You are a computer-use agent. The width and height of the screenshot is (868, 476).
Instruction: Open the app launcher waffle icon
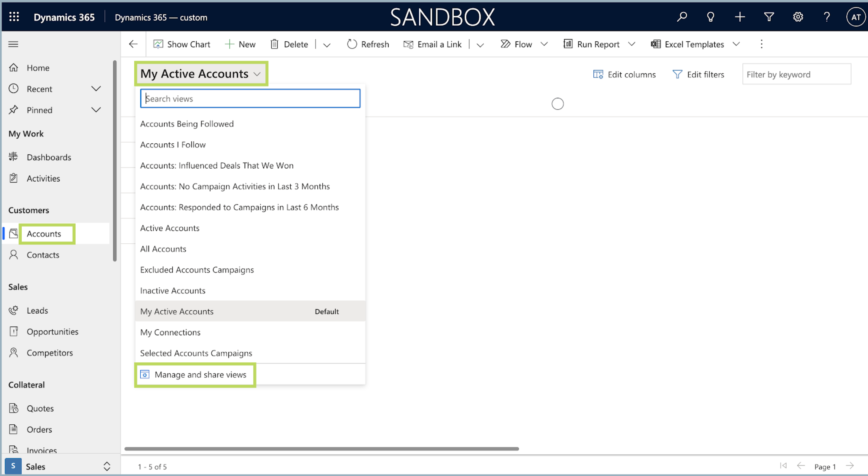click(14, 17)
